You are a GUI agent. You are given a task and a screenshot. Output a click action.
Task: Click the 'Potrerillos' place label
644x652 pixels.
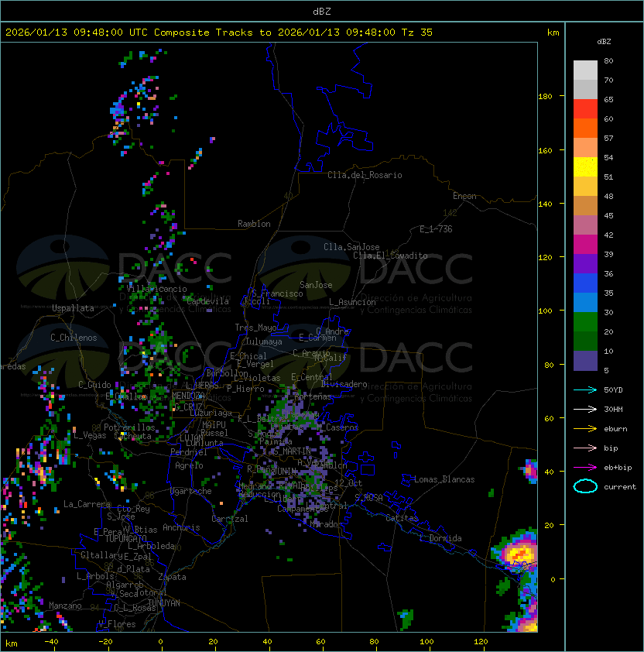[129, 427]
